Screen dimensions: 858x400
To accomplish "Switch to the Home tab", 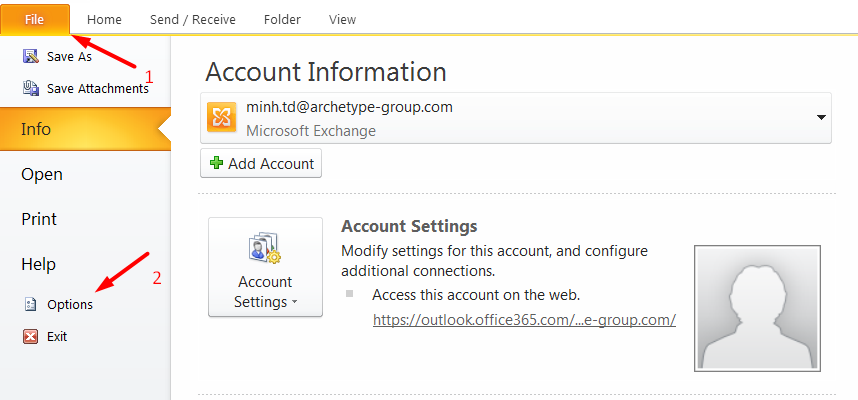I will [104, 20].
